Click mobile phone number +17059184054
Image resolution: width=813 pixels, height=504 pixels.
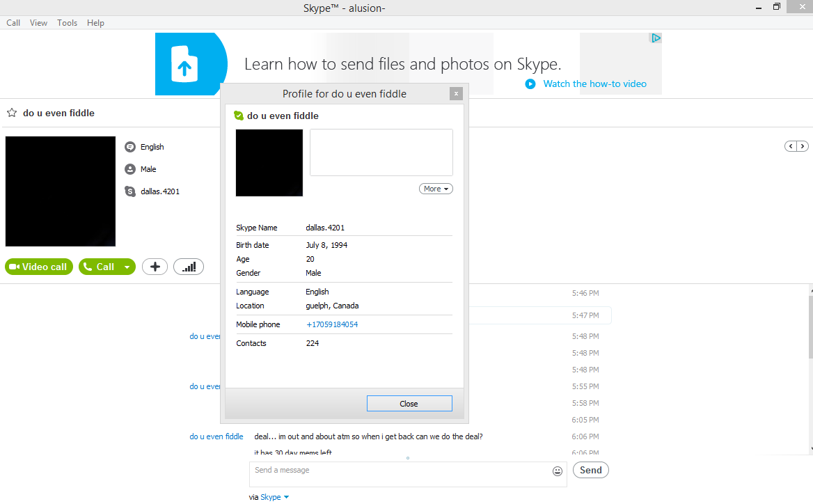click(332, 324)
